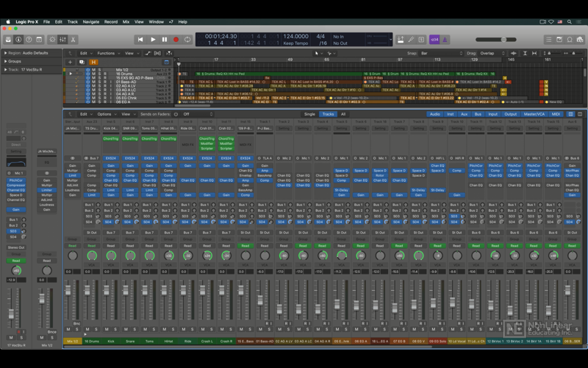Toggle Cycle mode in transport
This screenshot has width=588, height=368.
click(x=187, y=40)
